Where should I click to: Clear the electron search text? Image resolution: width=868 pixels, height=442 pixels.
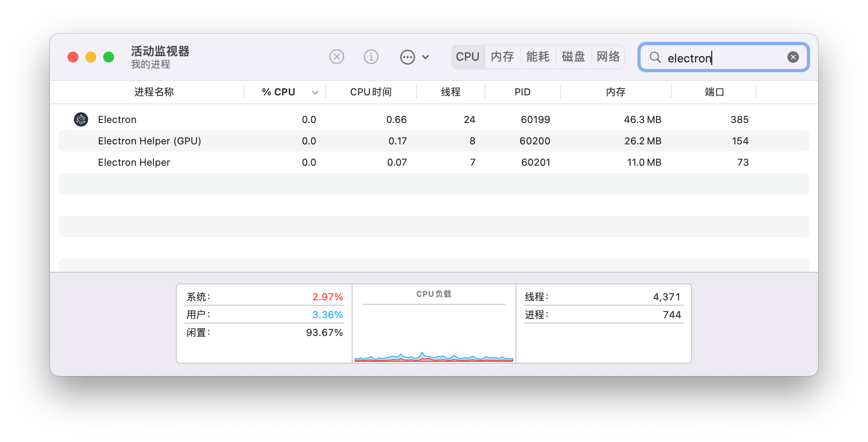coord(793,57)
